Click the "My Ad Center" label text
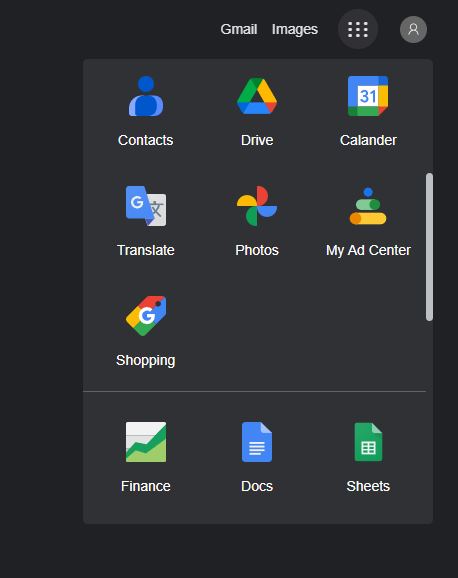The height and width of the screenshot is (578, 458). [368, 250]
